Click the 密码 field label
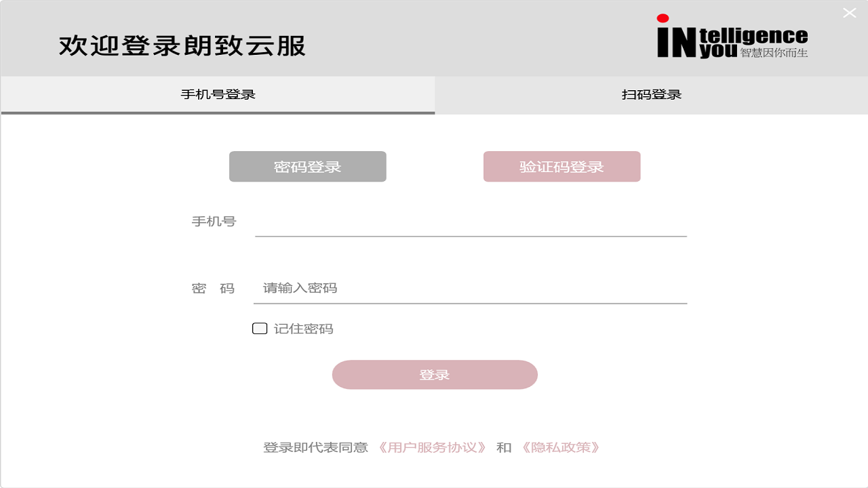The height and width of the screenshot is (488, 868). [x=212, y=288]
